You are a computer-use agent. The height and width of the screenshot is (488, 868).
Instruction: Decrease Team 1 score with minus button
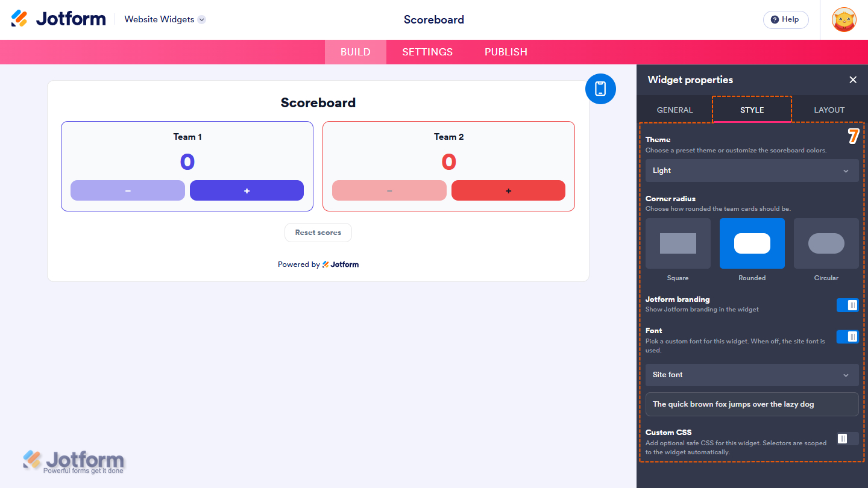128,190
